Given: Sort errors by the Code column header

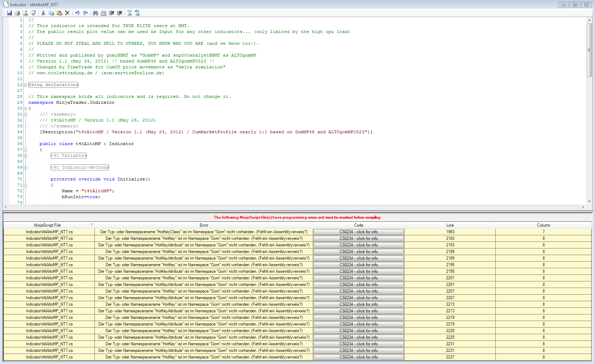Looking at the screenshot, I should pos(359,225).
